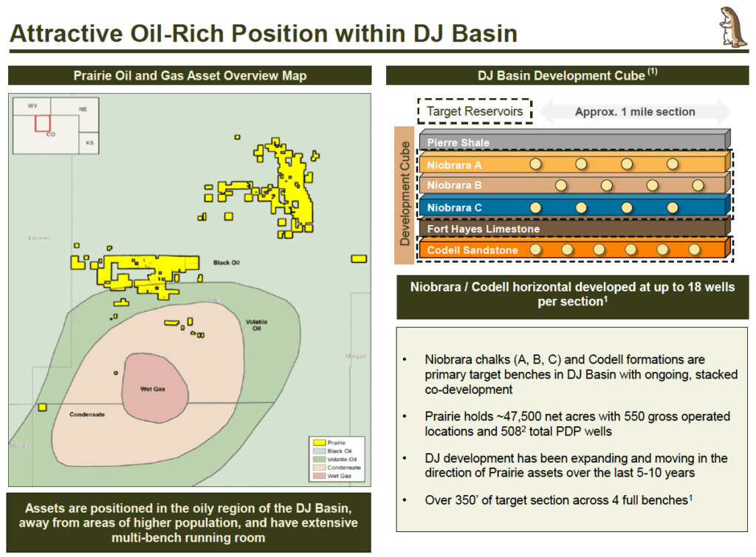Click the red locator square in the inset map
The width and height of the screenshot is (756, 557).
[x=42, y=123]
